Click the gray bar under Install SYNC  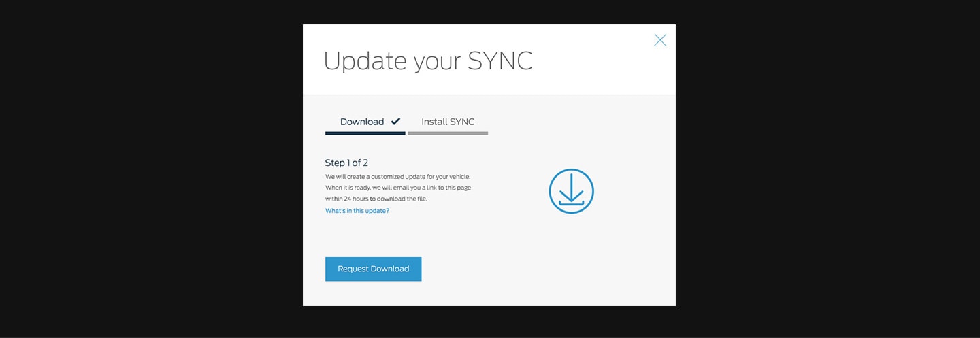448,133
